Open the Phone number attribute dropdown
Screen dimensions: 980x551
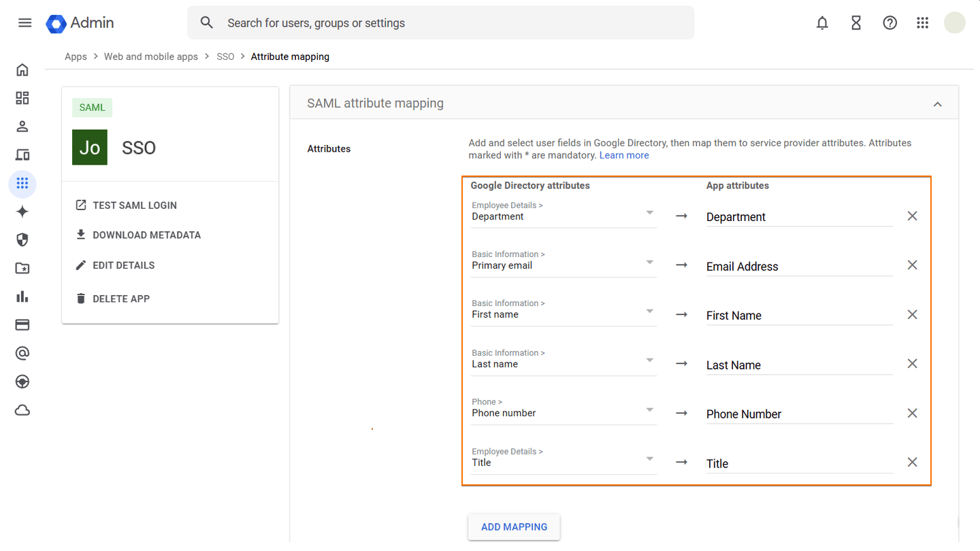tap(649, 409)
